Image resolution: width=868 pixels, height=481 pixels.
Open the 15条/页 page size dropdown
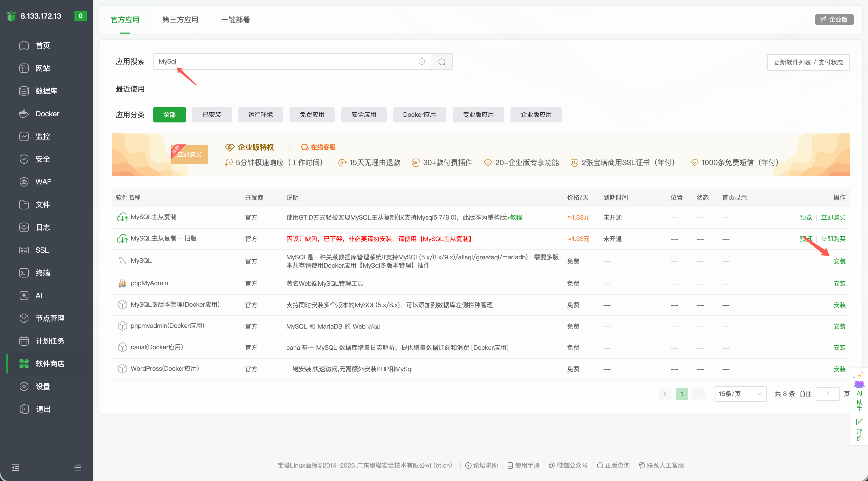(741, 394)
